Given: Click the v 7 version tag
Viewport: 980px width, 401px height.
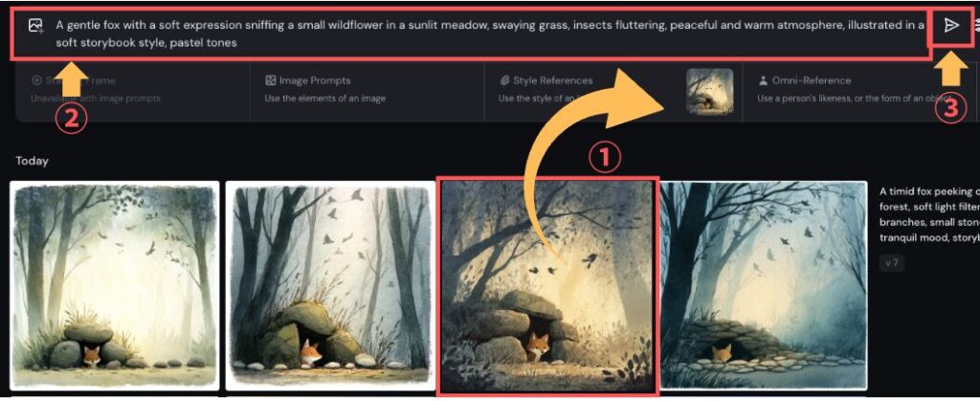Looking at the screenshot, I should (892, 263).
